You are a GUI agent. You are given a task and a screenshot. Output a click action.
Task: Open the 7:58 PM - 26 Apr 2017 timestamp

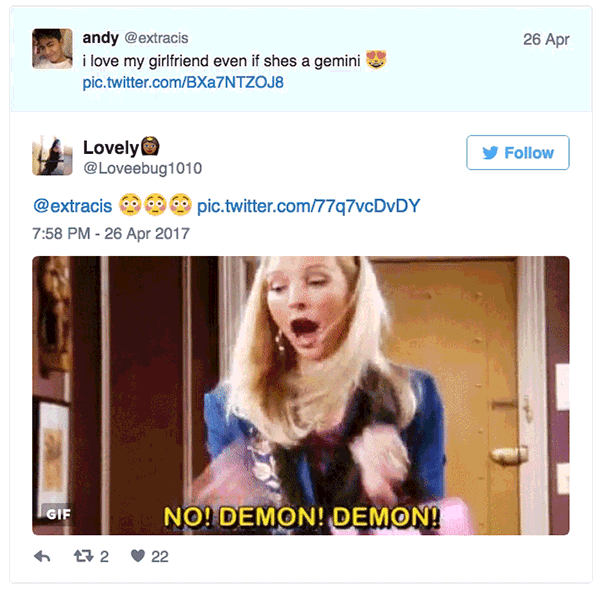(111, 234)
